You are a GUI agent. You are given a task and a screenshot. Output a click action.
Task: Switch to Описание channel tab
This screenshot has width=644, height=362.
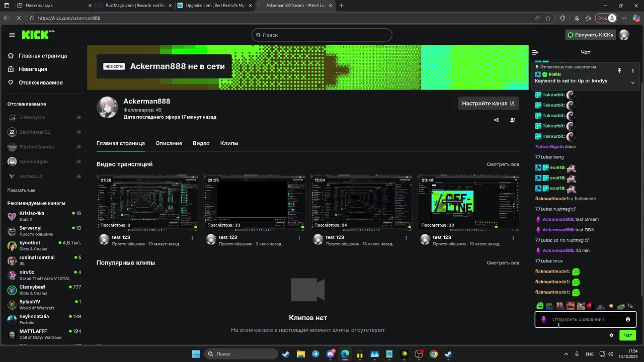coord(169,143)
